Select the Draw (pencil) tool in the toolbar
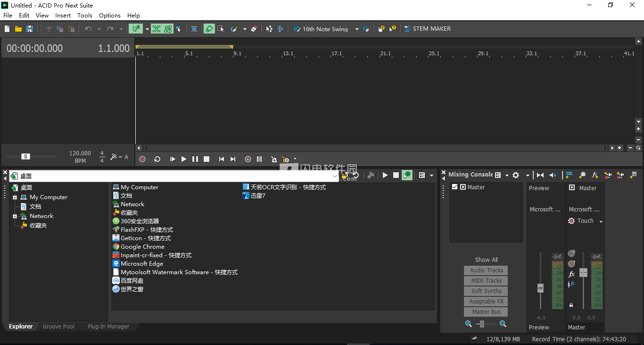 [x=209, y=29]
